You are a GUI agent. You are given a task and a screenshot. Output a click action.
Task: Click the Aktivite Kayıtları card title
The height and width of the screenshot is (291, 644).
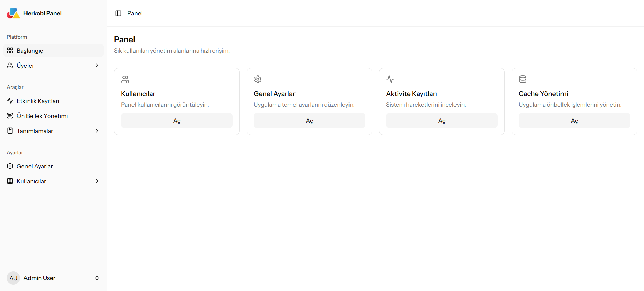pos(412,94)
